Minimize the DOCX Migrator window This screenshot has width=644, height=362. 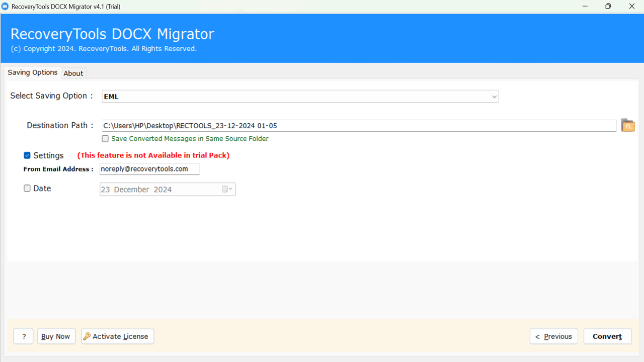coord(585,7)
